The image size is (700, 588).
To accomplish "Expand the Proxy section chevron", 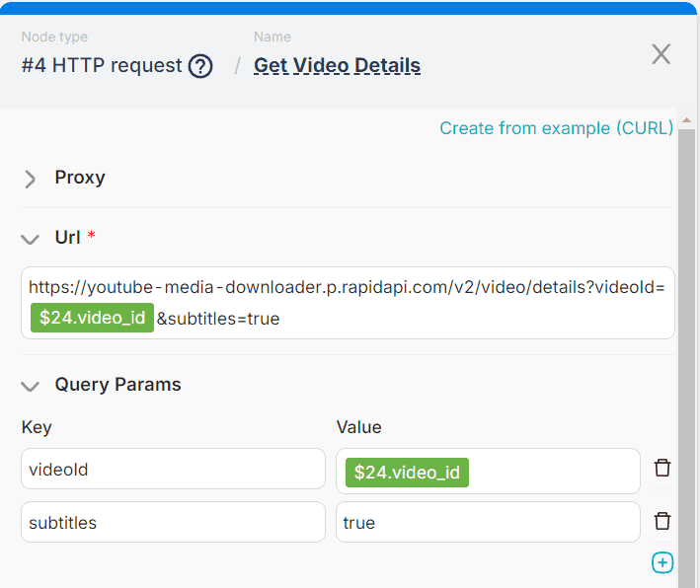I will [x=31, y=179].
